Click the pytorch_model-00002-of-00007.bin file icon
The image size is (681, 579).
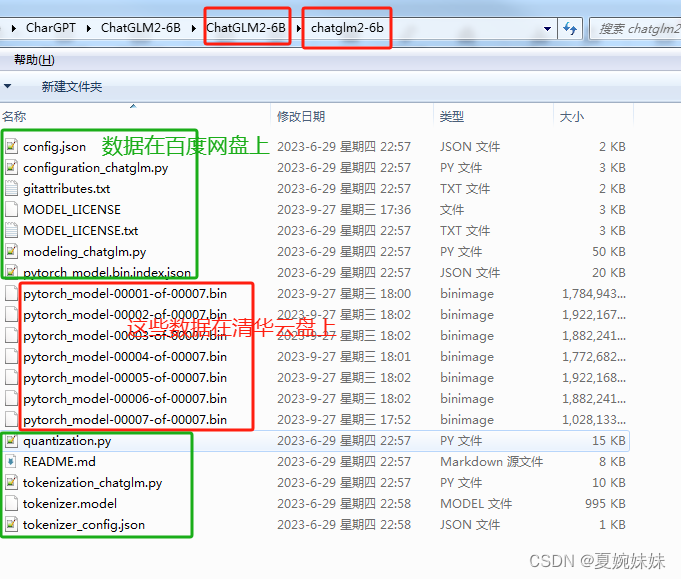point(11,314)
